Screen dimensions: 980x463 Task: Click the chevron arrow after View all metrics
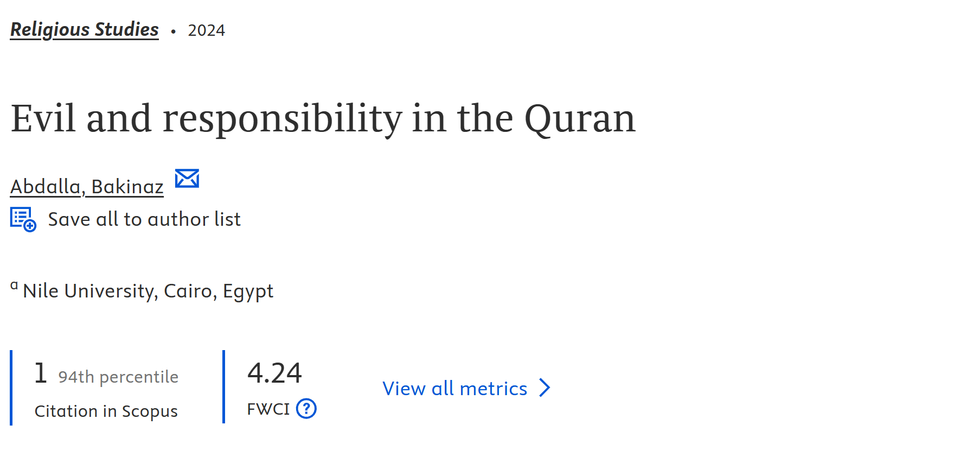point(545,388)
